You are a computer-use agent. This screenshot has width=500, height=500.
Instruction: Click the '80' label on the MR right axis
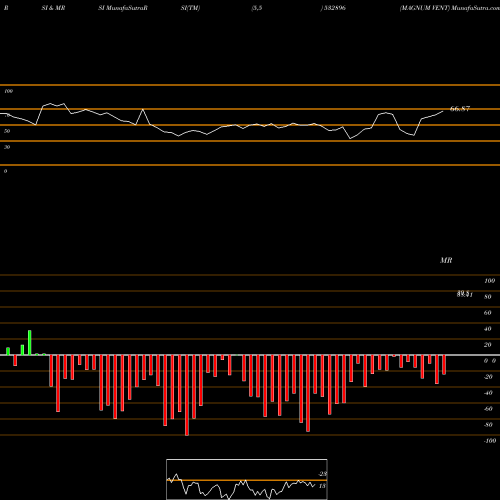[488, 297]
